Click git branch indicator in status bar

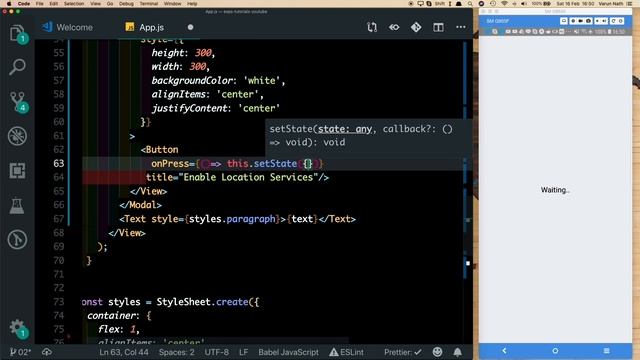point(20,352)
